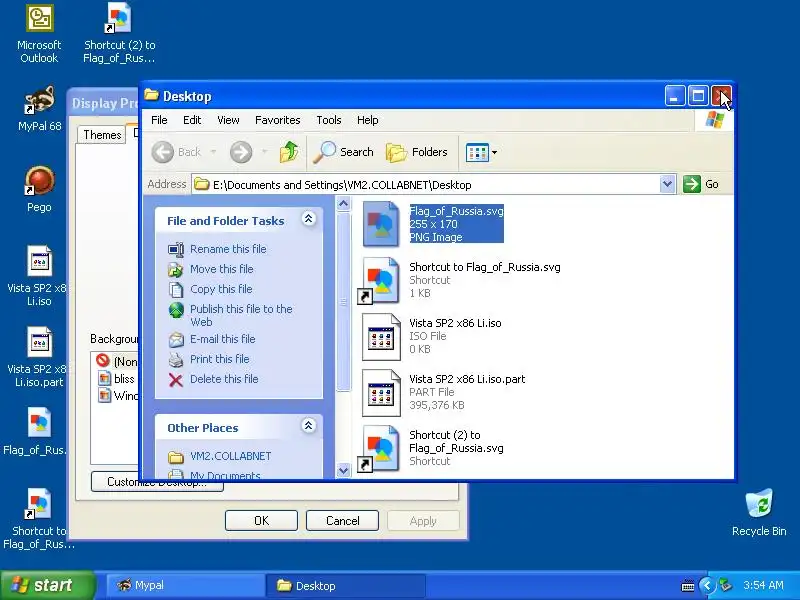Image resolution: width=800 pixels, height=600 pixels.
Task: Open the File menu
Action: coord(159,120)
